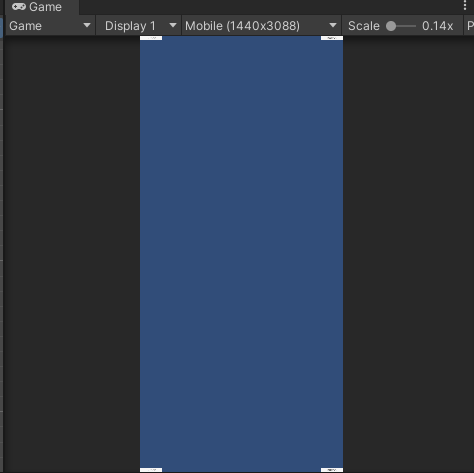474x473 pixels.
Task: Open the Game view mode dropdown
Action: click(50, 26)
